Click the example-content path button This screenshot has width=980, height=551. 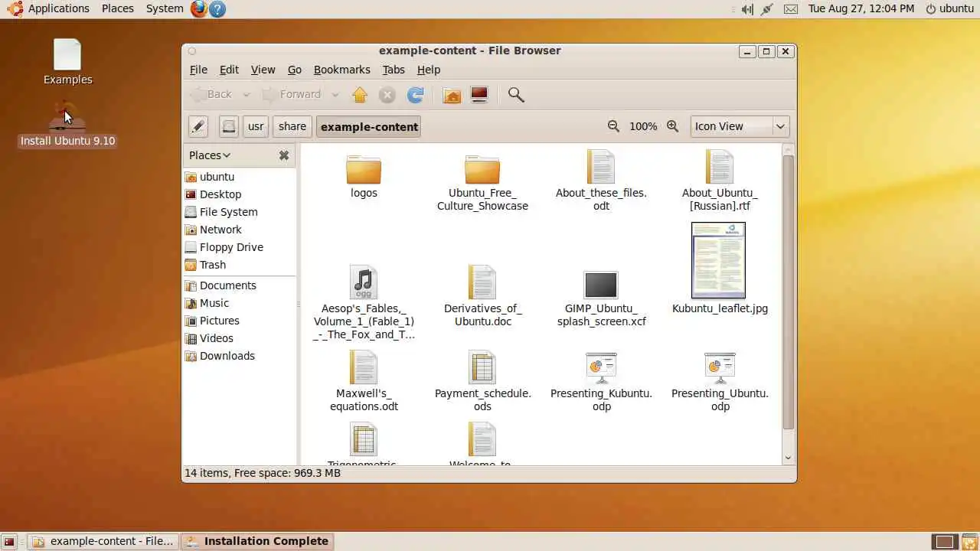point(369,126)
